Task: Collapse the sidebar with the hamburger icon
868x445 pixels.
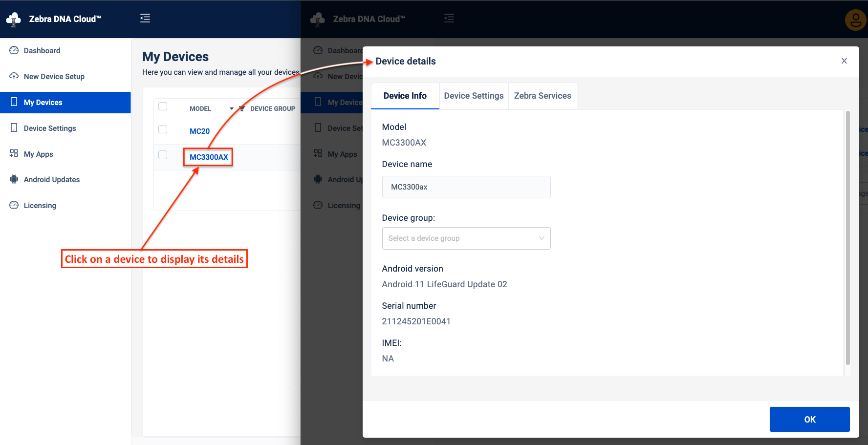Action: (145, 19)
